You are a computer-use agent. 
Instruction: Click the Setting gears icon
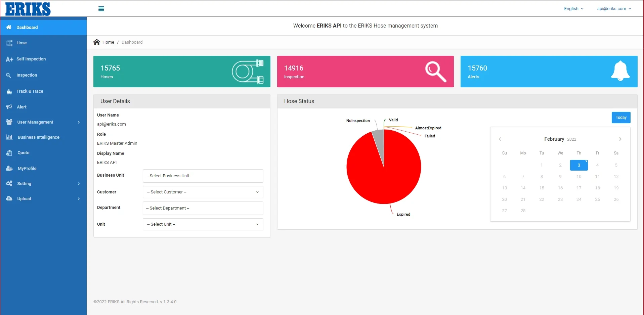click(x=9, y=183)
